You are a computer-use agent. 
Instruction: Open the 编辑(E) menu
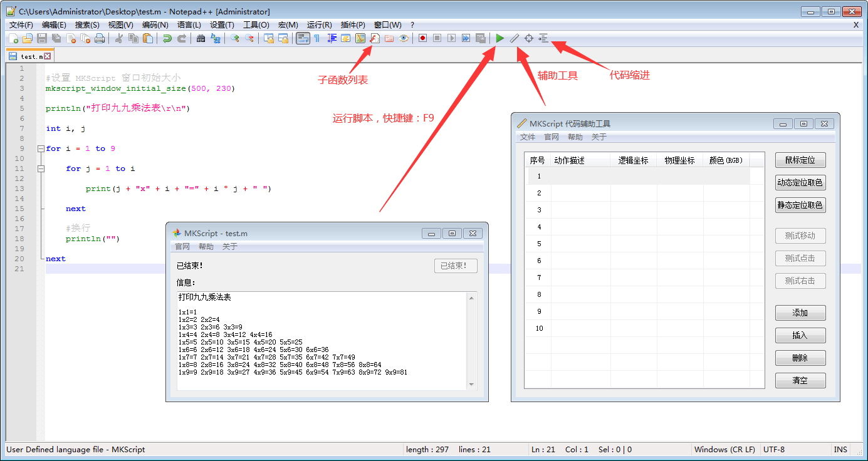54,25
